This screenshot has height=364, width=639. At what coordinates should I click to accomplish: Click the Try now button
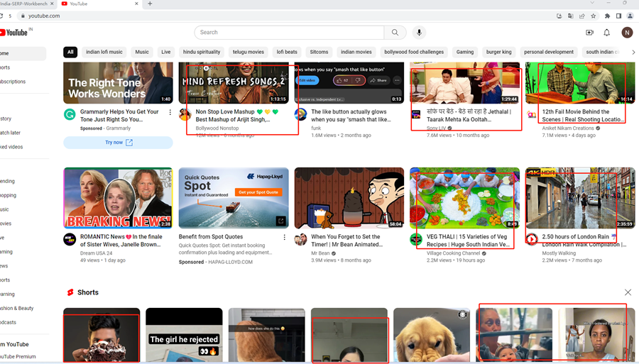click(x=118, y=143)
